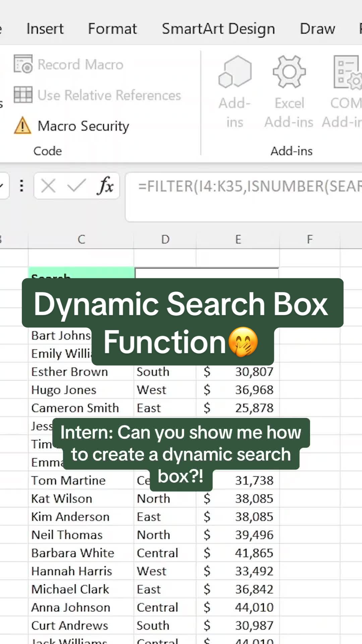Select the 30,987 amount cell
This screenshot has width=362, height=644.
pyautogui.click(x=238, y=625)
